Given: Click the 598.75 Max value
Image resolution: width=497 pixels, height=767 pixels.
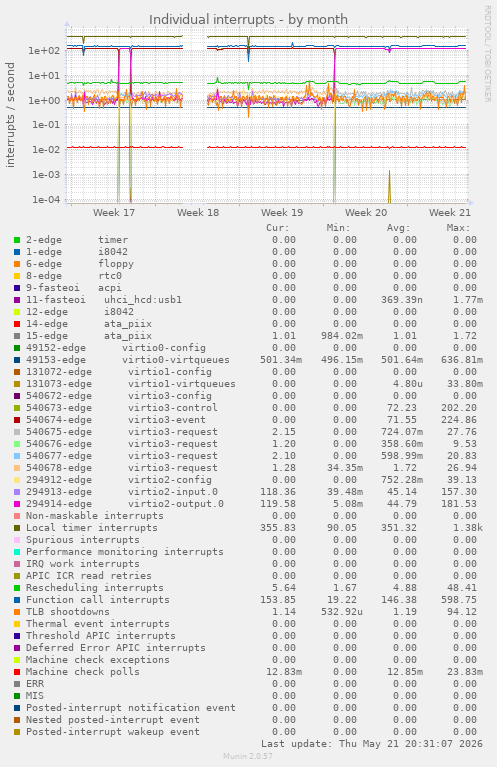Looking at the screenshot, I should [x=461, y=600].
